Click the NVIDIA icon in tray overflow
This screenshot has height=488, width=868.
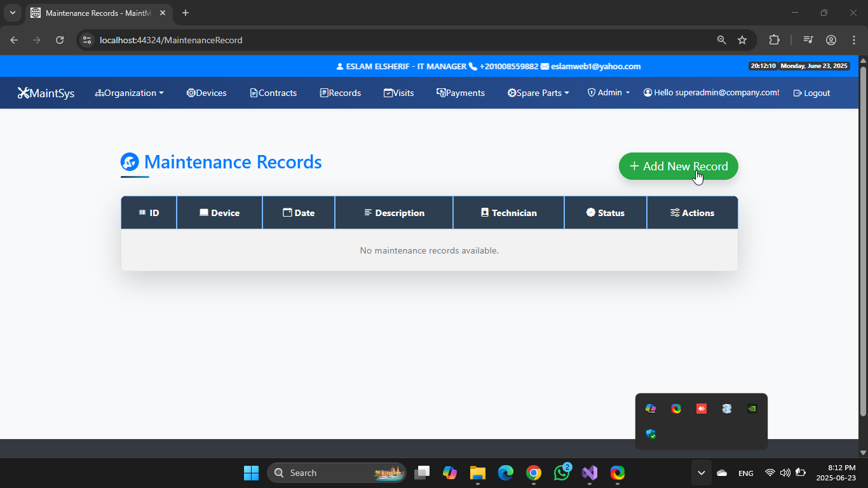pos(752,409)
